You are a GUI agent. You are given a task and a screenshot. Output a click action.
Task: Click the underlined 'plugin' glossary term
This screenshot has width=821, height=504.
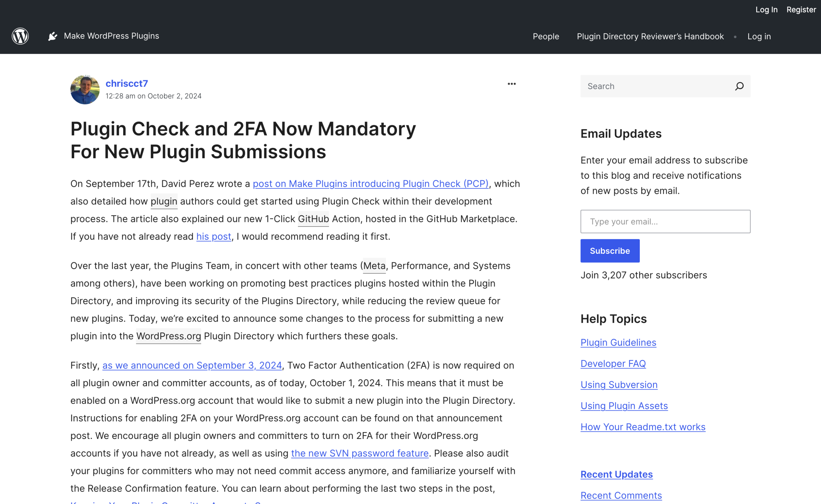(164, 201)
